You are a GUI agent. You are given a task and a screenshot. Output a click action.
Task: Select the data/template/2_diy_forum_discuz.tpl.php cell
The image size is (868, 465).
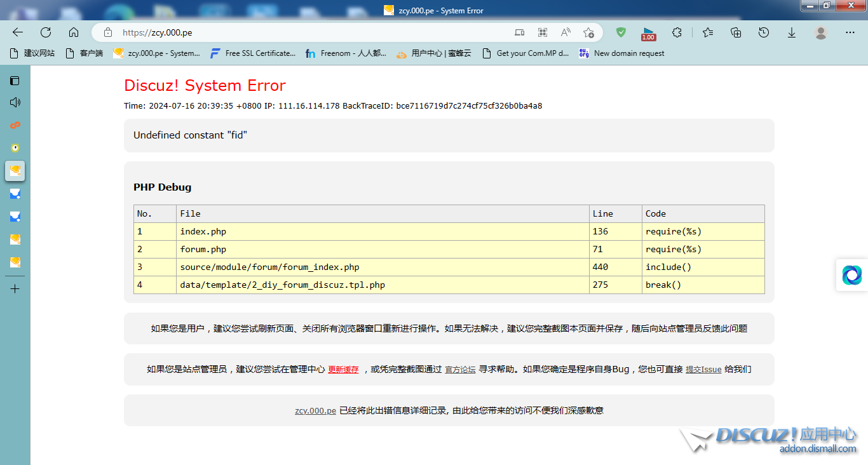(x=383, y=285)
